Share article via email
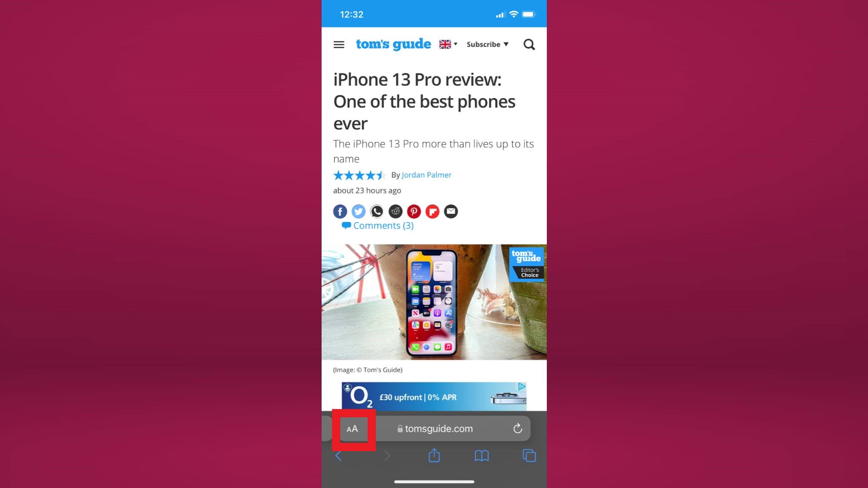868x488 pixels. tap(450, 211)
